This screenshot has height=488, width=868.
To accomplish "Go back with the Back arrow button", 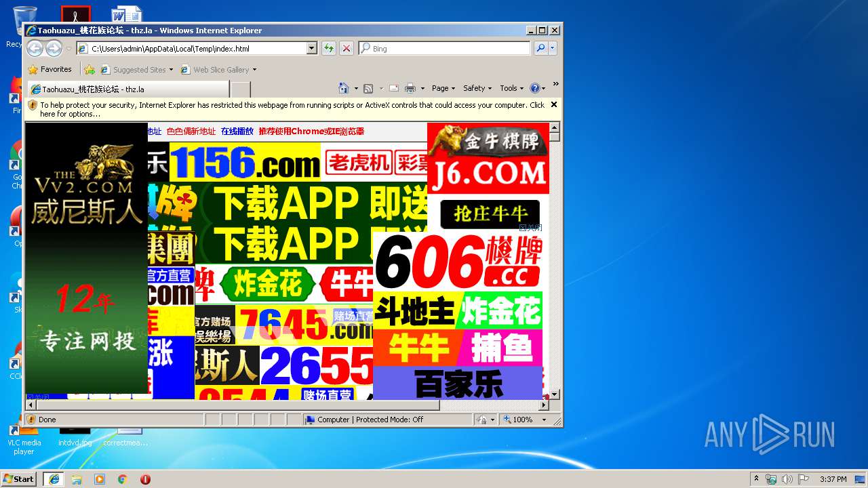I will tap(35, 48).
